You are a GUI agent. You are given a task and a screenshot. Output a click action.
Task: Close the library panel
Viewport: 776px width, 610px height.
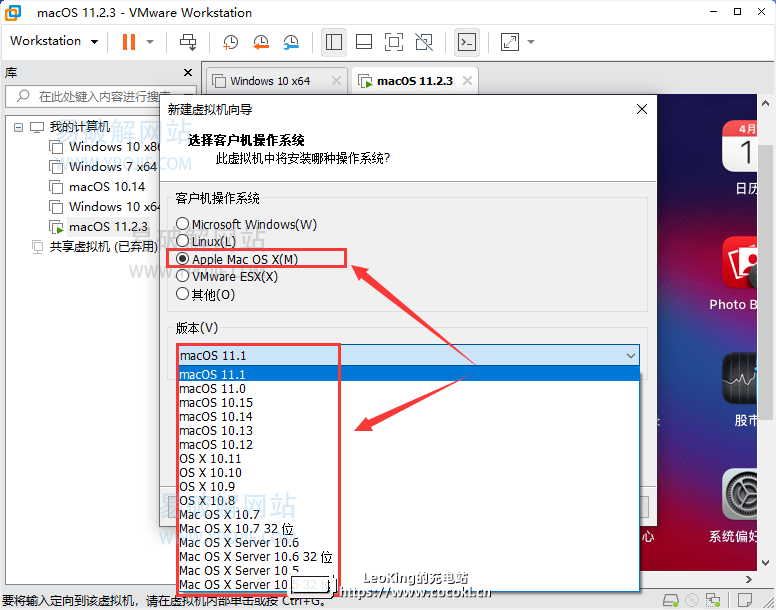click(x=188, y=73)
